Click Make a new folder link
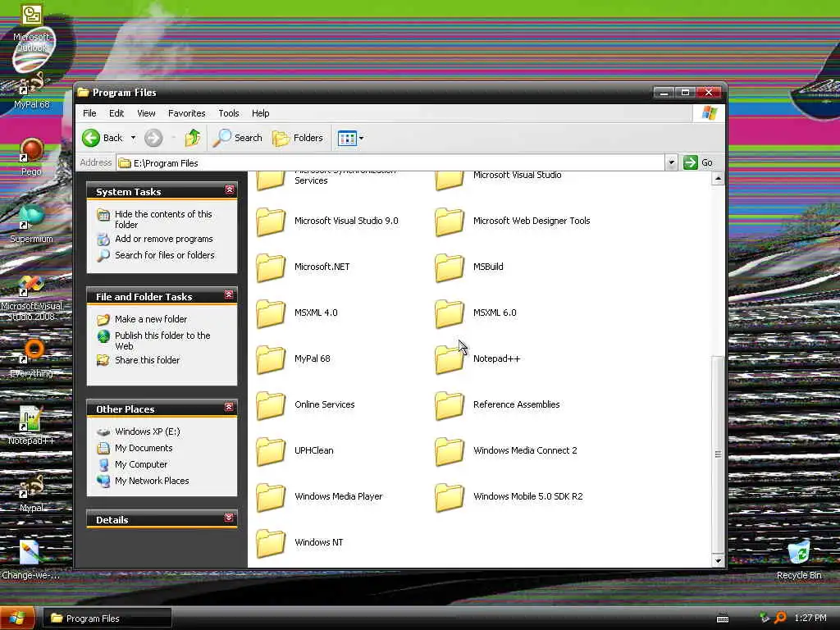Screen dimensions: 840x630 click(151, 319)
